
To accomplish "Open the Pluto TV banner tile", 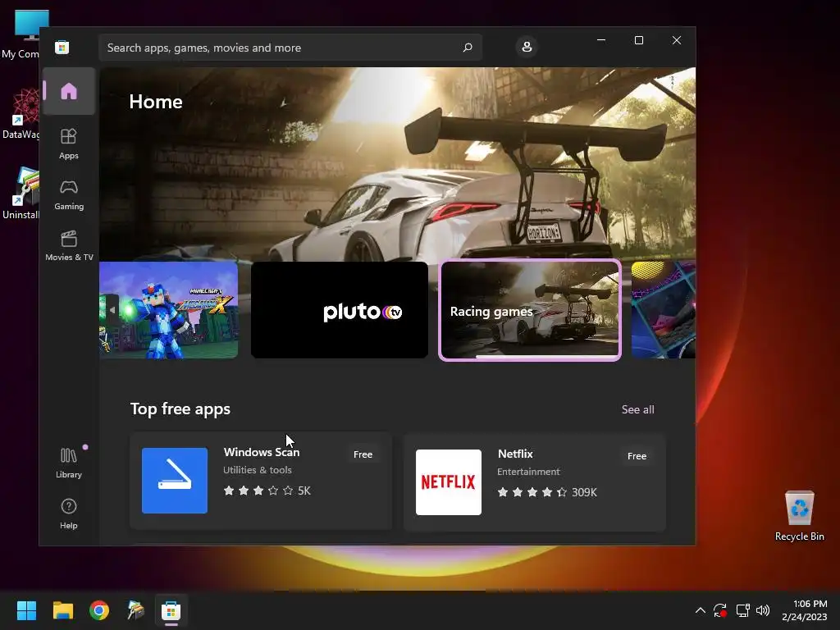I will (x=340, y=309).
